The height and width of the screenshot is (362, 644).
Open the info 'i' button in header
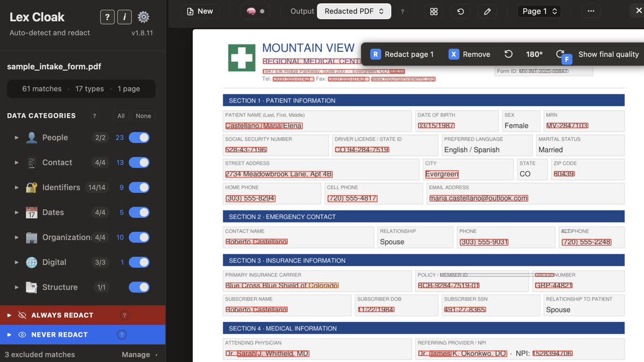(125, 17)
